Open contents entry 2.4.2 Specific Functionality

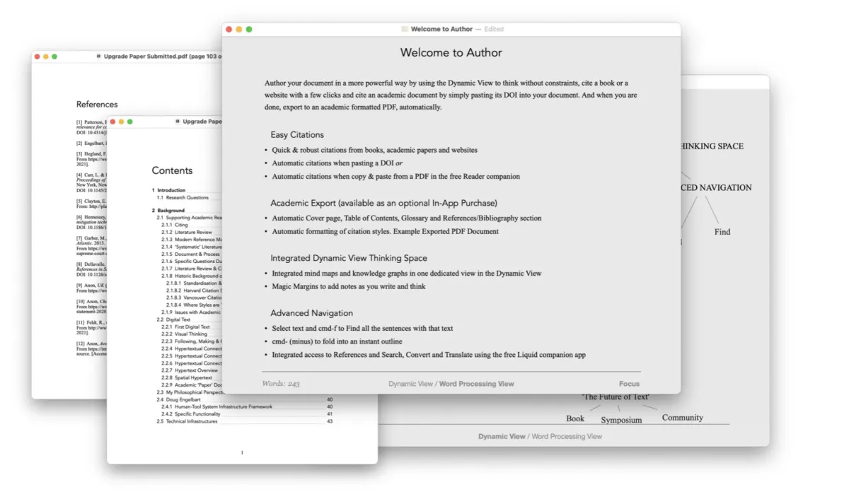[247, 414]
